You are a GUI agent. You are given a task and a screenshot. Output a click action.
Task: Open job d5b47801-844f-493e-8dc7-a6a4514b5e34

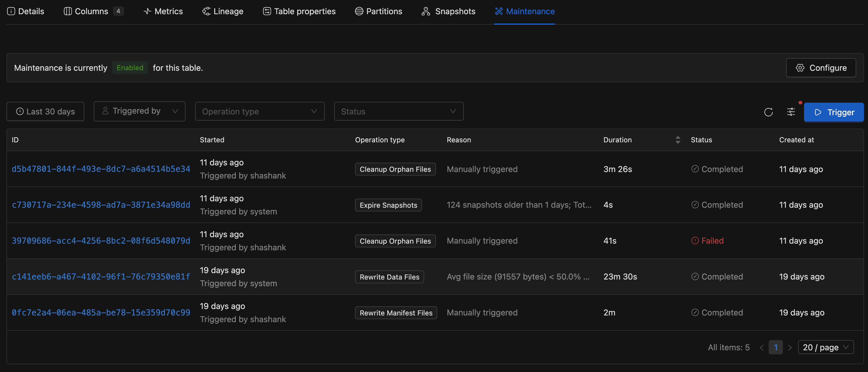click(x=101, y=169)
